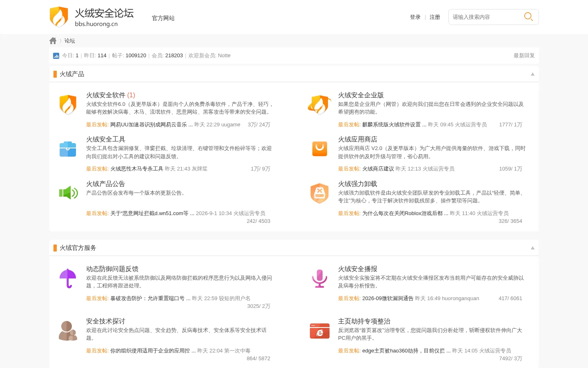Open post 关于"恶意网址拦截d.wn51.com等
This screenshot has width=588, height=368.
pyautogui.click(x=152, y=213)
